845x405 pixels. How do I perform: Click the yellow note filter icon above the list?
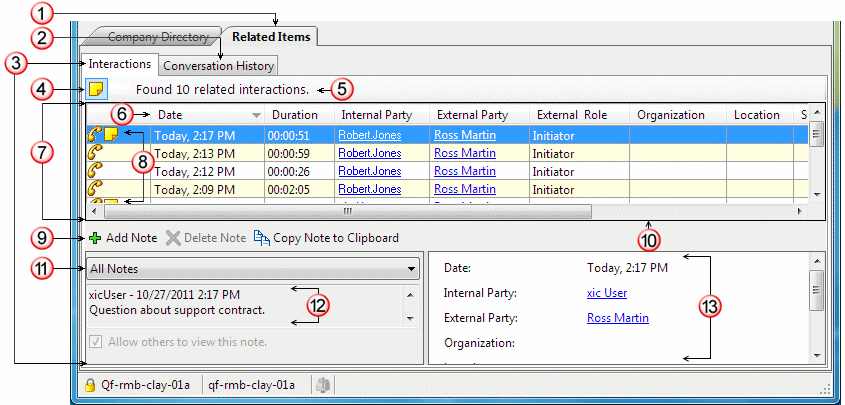[96, 90]
